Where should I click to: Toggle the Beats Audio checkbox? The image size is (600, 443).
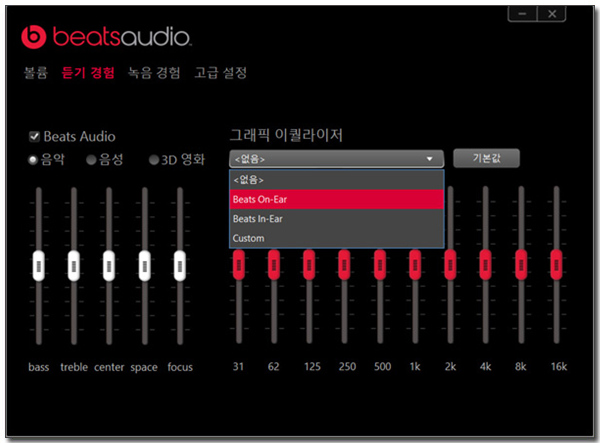click(x=34, y=136)
